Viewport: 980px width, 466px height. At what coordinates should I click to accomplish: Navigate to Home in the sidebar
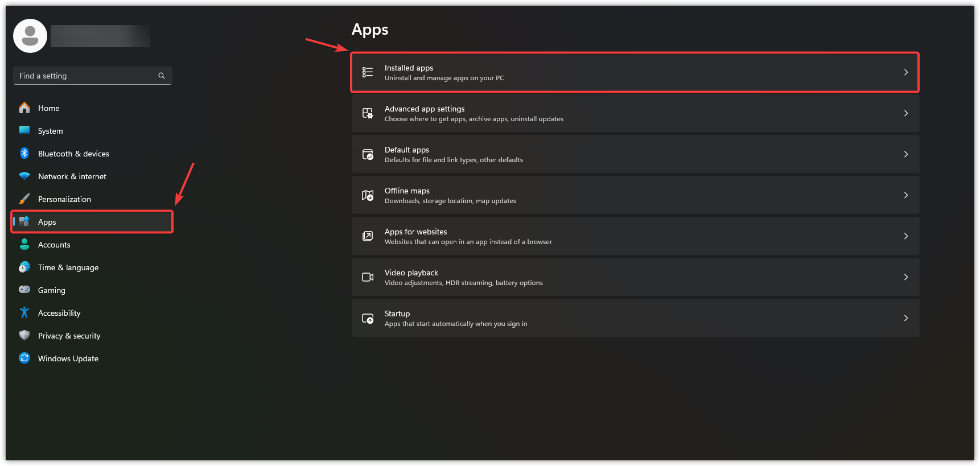click(48, 108)
